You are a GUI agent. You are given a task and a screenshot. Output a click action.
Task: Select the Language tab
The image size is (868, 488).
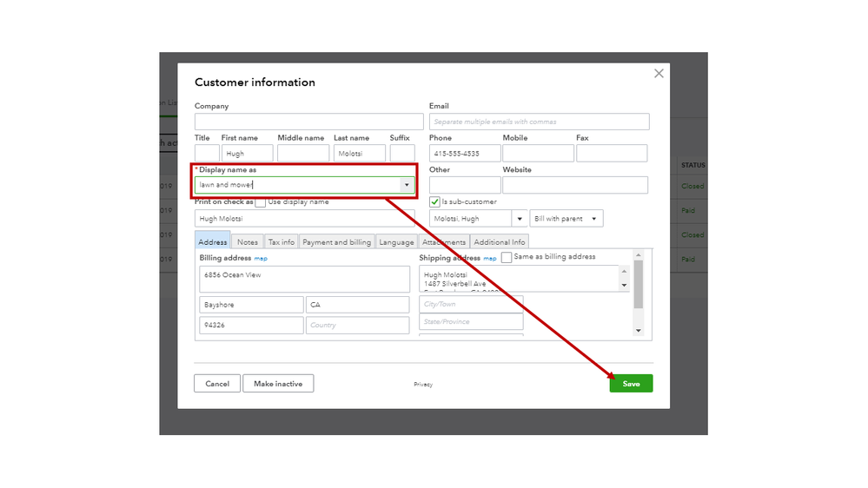point(396,241)
